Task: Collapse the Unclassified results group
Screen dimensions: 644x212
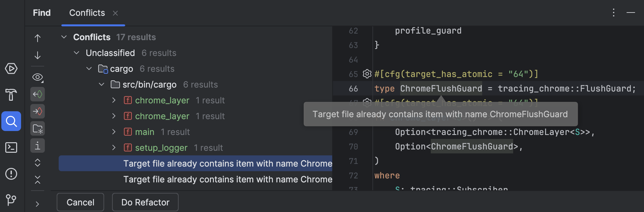Action: [x=76, y=53]
